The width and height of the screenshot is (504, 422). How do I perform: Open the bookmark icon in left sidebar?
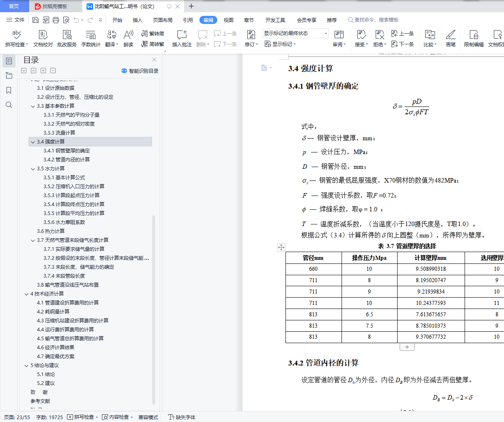(9, 90)
